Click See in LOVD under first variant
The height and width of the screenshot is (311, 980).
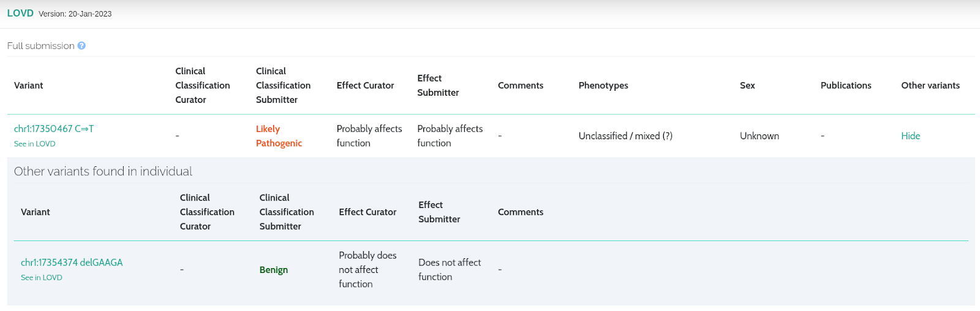pyautogui.click(x=34, y=144)
